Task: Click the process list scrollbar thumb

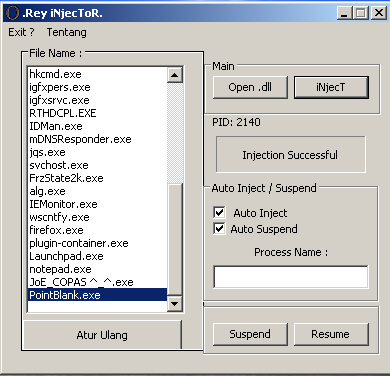Action: click(175, 239)
